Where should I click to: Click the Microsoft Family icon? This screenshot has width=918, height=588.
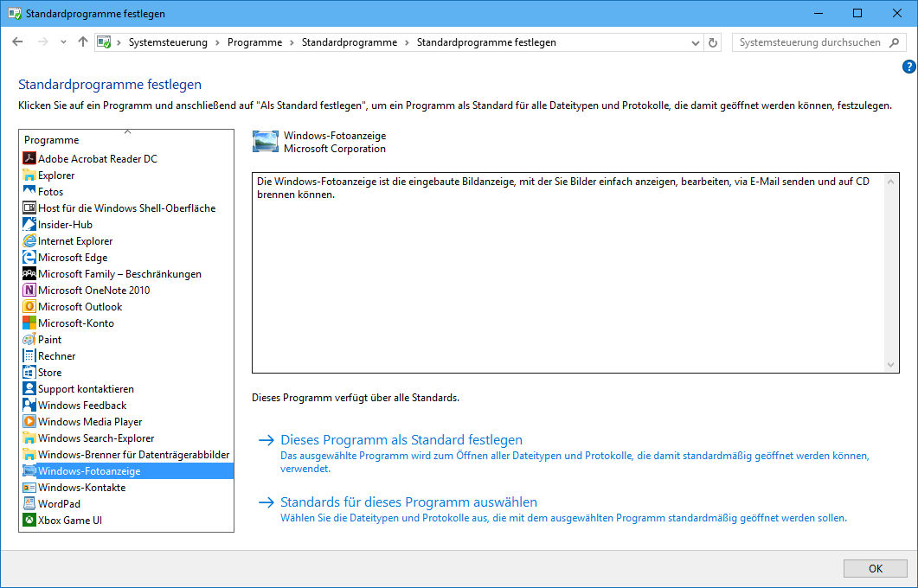(29, 273)
